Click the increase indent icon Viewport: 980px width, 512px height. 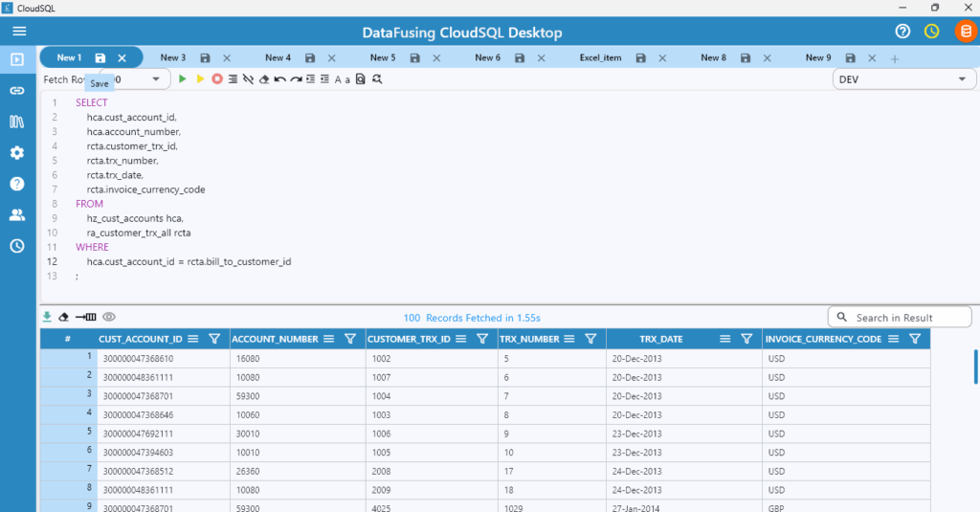pos(311,78)
